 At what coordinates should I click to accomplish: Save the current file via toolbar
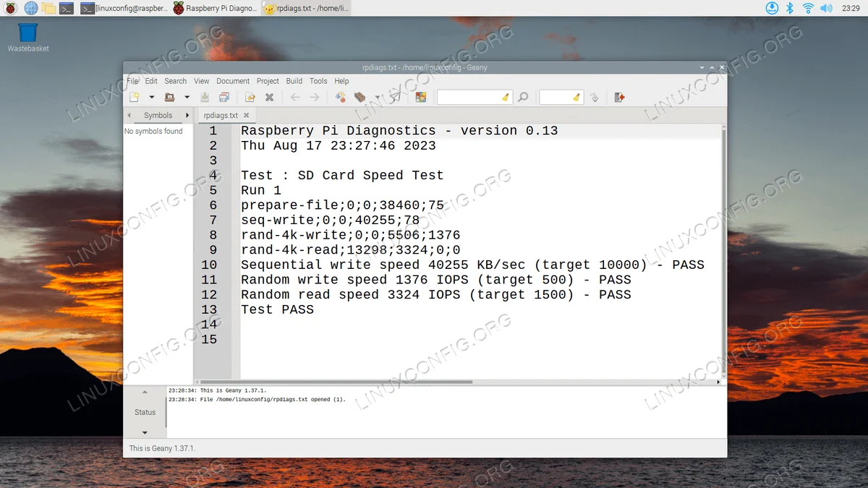[205, 97]
